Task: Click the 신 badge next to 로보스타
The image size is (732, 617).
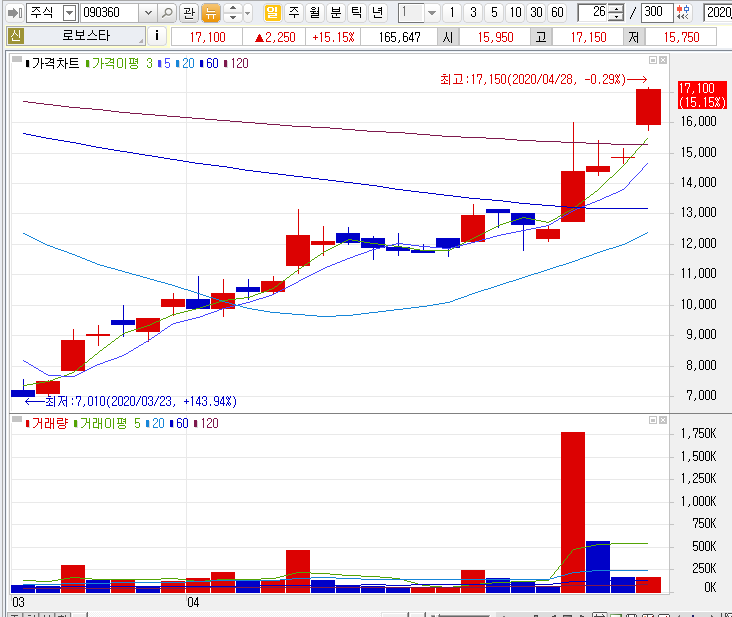Action: click(x=15, y=35)
